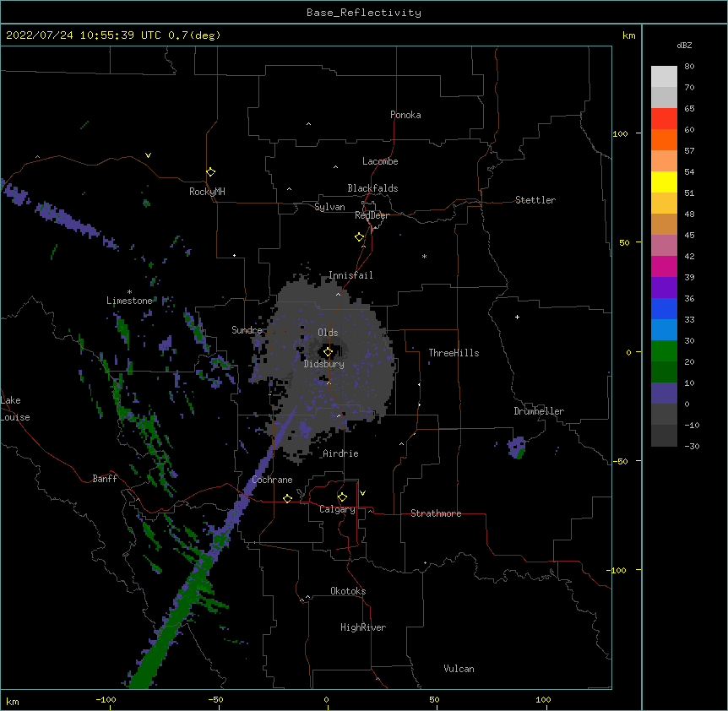The height and width of the screenshot is (711, 728).
Task: Select the Vulcan label
Action: pyautogui.click(x=459, y=669)
